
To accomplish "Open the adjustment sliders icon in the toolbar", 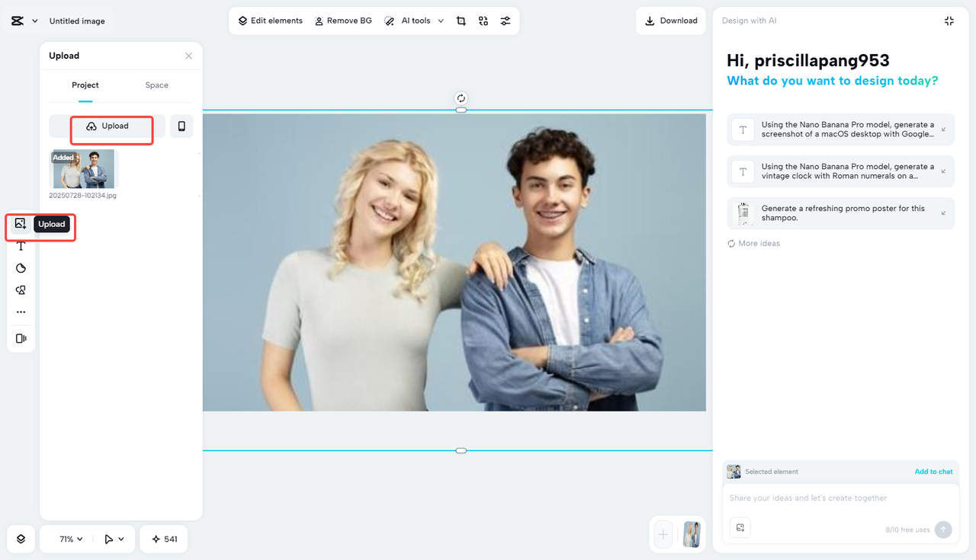I will point(506,21).
